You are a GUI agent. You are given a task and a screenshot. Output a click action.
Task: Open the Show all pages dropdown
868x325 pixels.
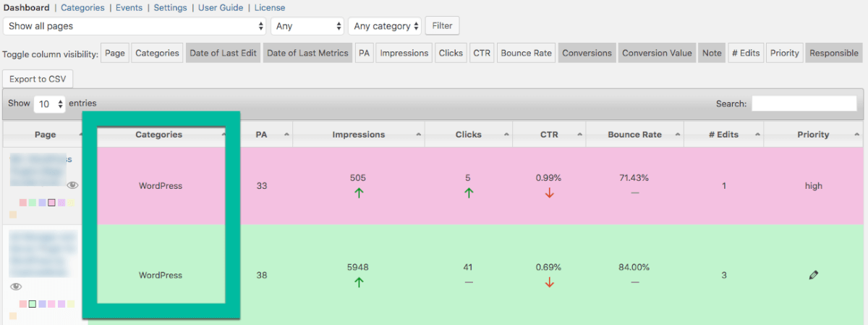click(x=135, y=26)
